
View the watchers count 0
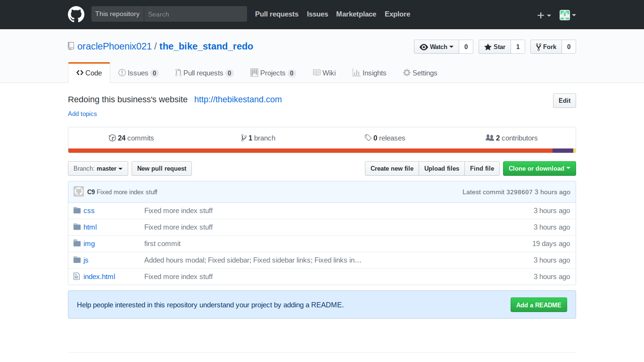point(466,47)
